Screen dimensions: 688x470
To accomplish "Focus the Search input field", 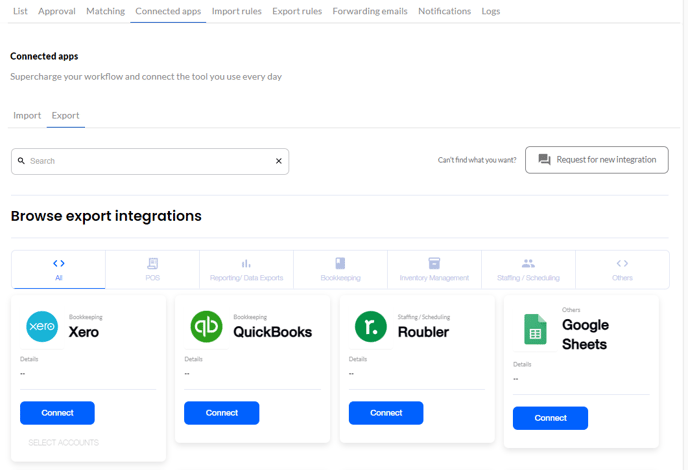I will point(150,161).
